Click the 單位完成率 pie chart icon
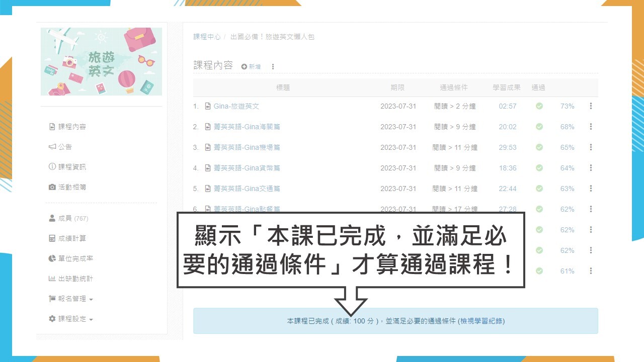 (x=52, y=258)
